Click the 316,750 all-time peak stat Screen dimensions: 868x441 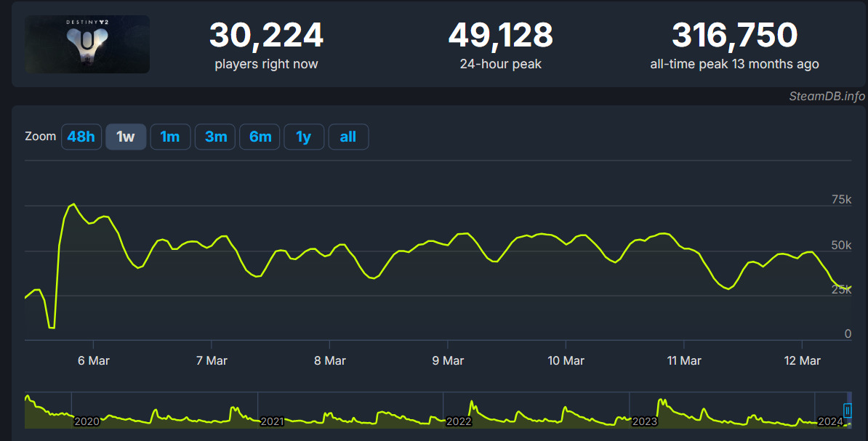pyautogui.click(x=734, y=36)
